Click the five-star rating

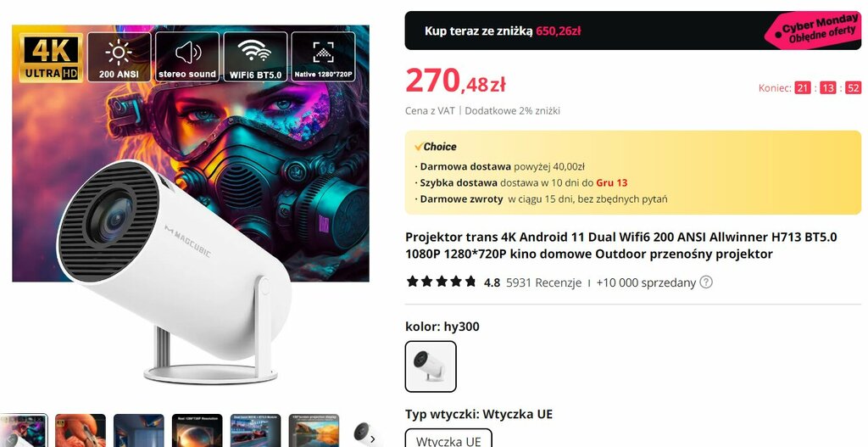(441, 282)
